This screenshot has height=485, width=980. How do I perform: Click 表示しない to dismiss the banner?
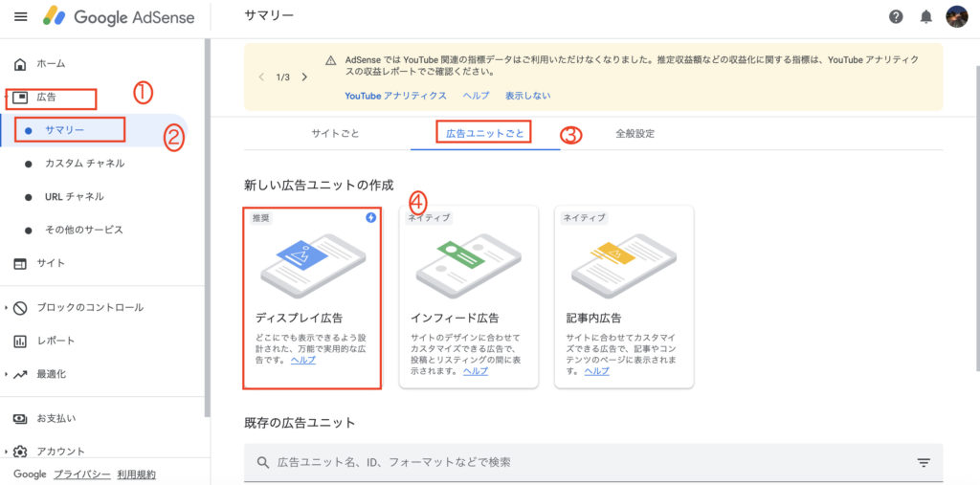point(528,96)
